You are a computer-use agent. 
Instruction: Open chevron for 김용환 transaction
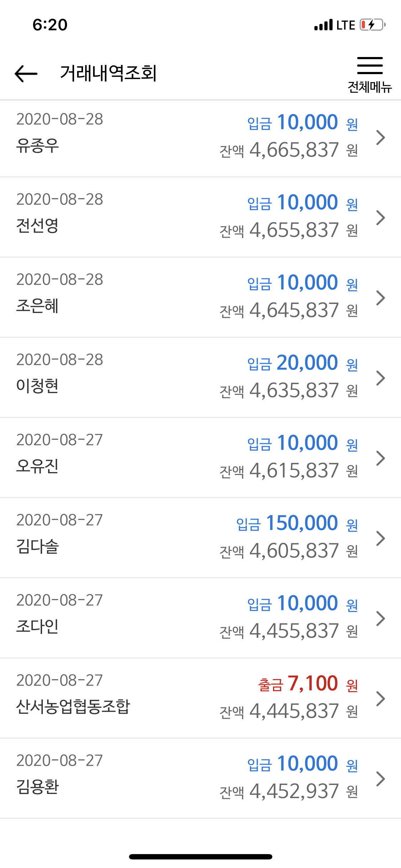coord(381,779)
